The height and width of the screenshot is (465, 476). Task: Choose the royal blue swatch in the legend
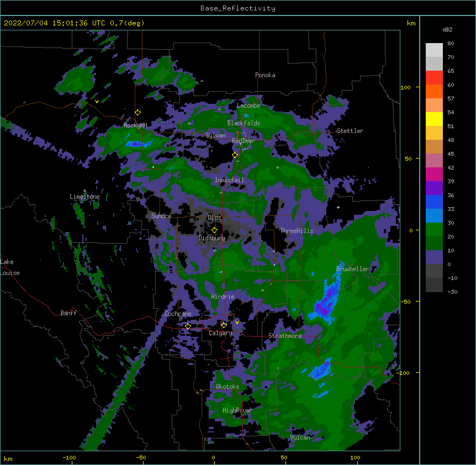[x=434, y=202]
